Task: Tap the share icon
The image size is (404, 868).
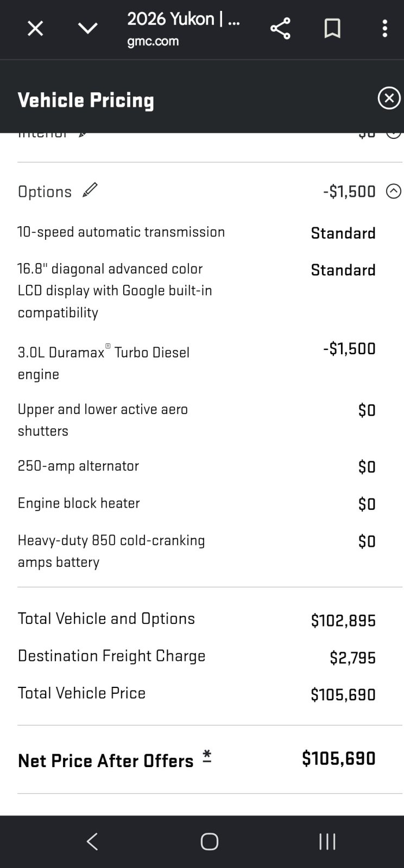Action: [x=280, y=28]
